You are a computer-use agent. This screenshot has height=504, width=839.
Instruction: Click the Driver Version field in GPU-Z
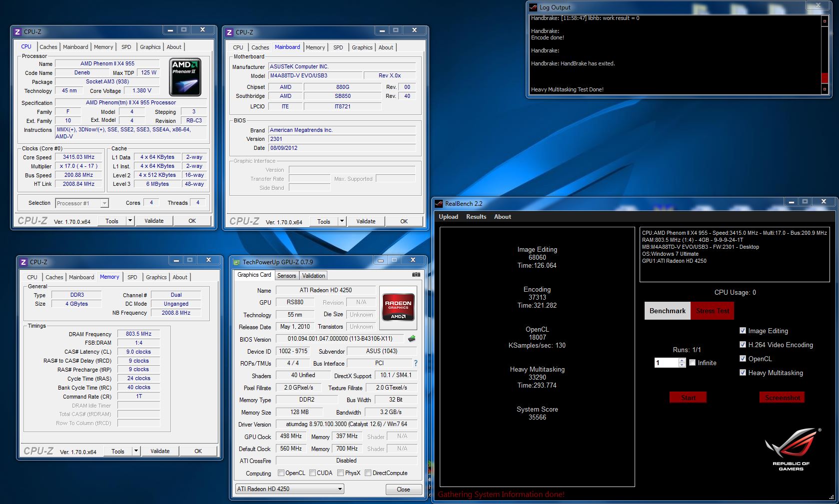346,424
